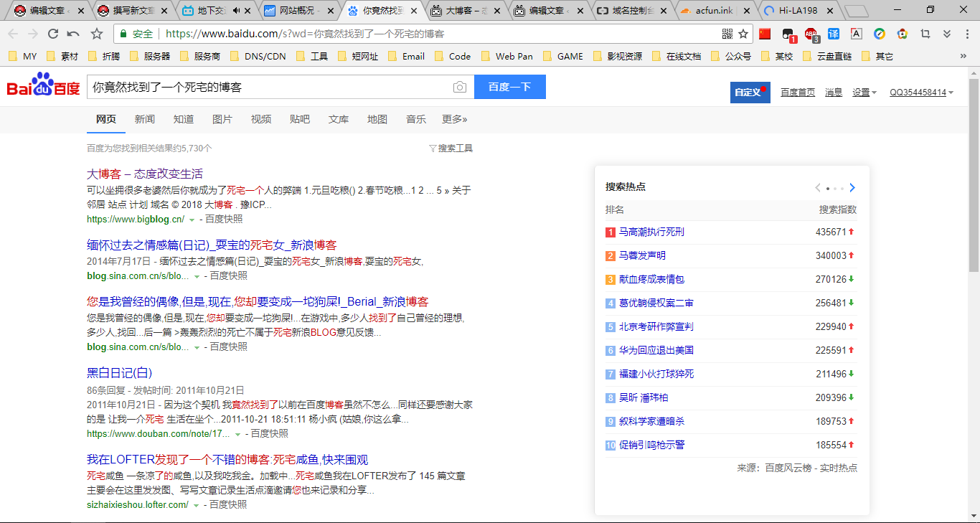The height and width of the screenshot is (523, 980).
Task: Open the 百度首页 link
Action: [x=798, y=93]
